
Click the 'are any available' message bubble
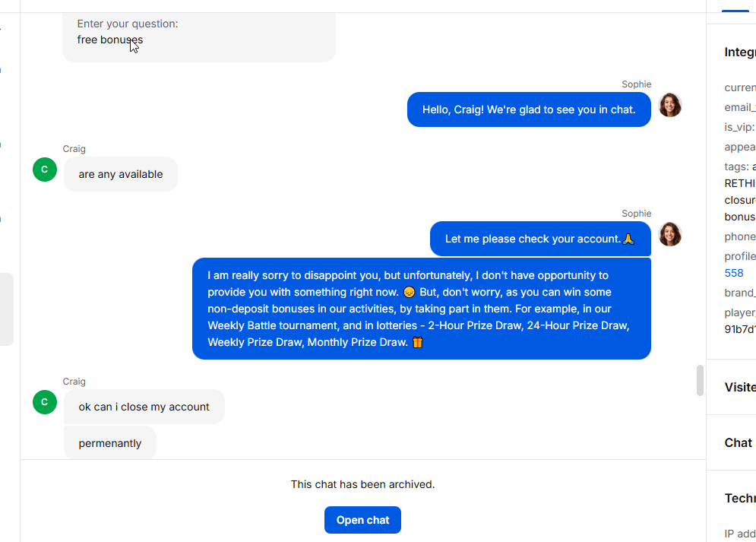pyautogui.click(x=121, y=174)
